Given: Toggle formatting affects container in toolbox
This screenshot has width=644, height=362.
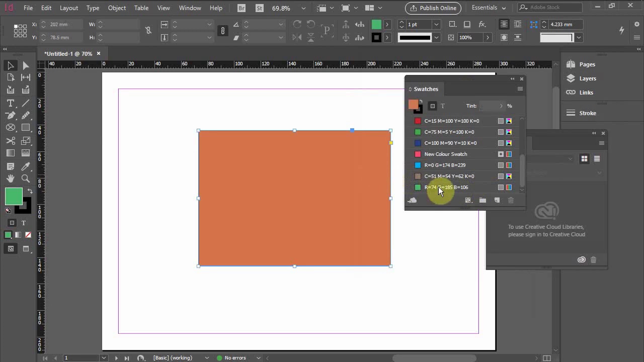Looking at the screenshot, I should coord(12,223).
